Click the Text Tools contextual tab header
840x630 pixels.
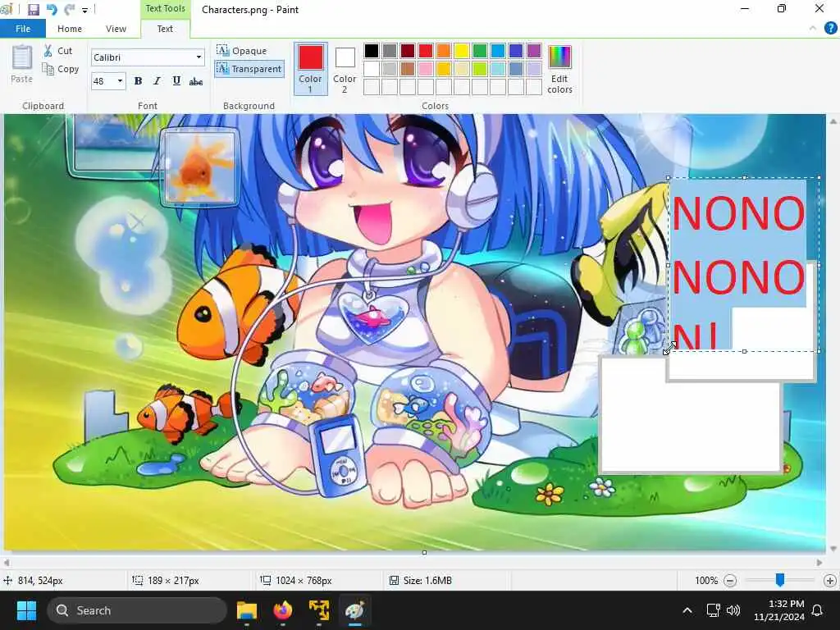click(x=165, y=8)
